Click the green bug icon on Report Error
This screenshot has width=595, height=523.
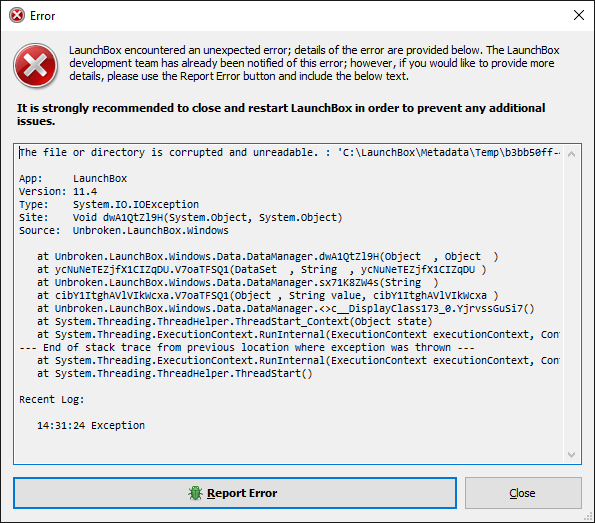195,493
